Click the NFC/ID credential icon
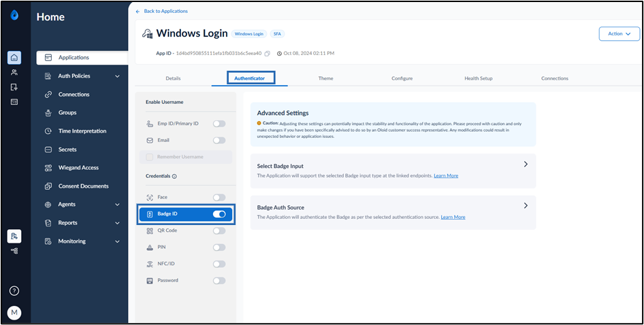Screen dimensions: 644x325 point(150,264)
